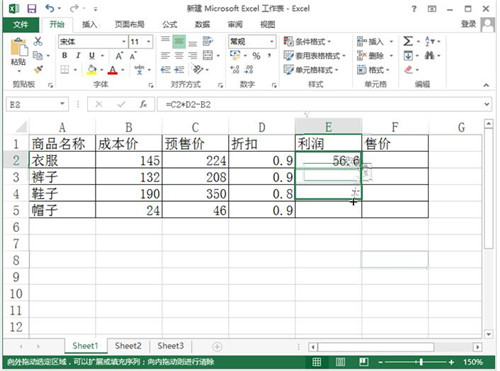Add a new sheet with plus icon
This screenshot has width=500, height=371.
(x=217, y=347)
